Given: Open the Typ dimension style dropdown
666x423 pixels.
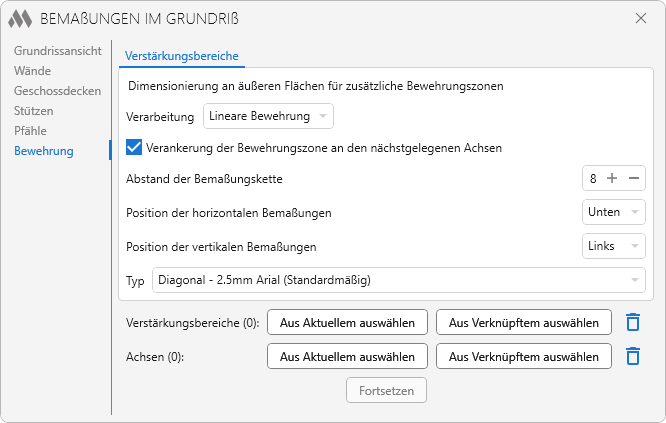Looking at the screenshot, I should pos(398,280).
